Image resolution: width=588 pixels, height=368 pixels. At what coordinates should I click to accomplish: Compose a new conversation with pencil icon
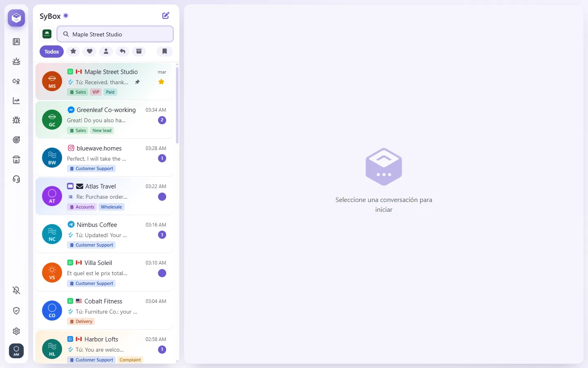coord(166,16)
